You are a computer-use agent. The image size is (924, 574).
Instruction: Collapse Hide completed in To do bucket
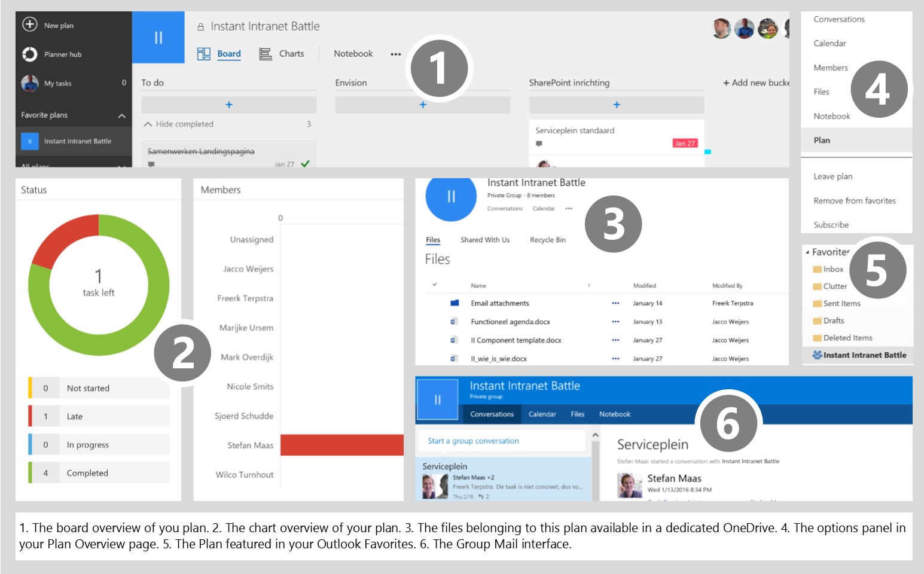[148, 124]
